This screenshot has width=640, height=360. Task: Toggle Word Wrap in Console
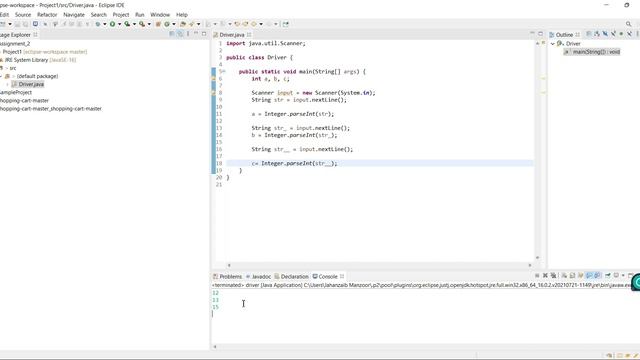(x=580, y=276)
